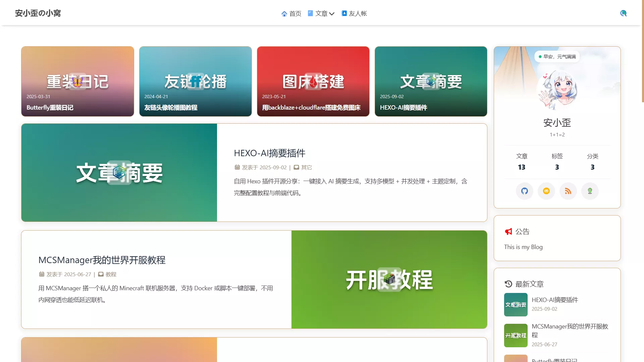Click the site title 安小歪の小窝
The width and height of the screenshot is (644, 362).
38,13
